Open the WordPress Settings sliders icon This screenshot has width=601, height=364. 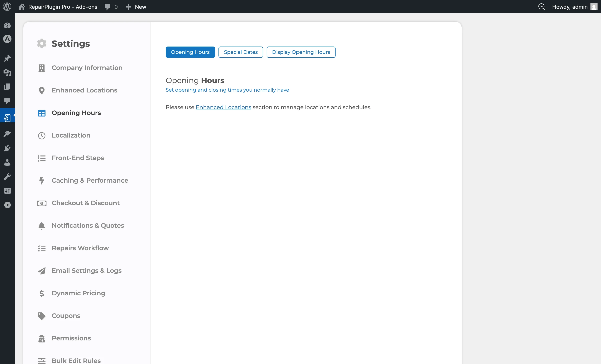click(x=7, y=191)
